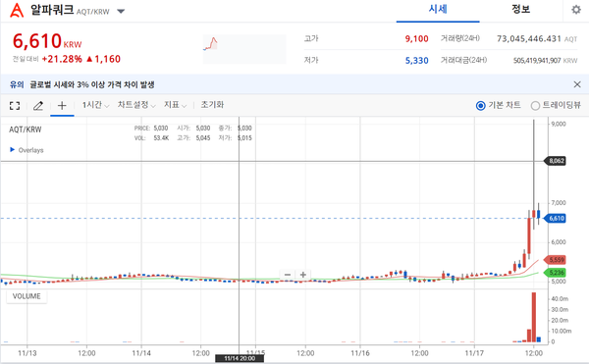Viewport: 589px width, 364px height.
Task: Click the 11/14 20:00 time marker
Action: [x=240, y=358]
